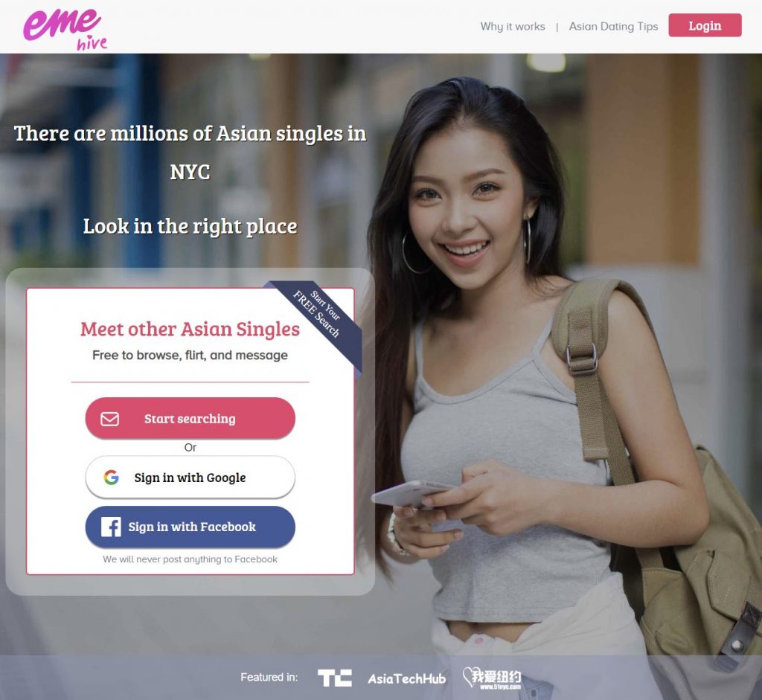Viewport: 762px width, 700px height.
Task: Click the millions of Asian singles headline
Action: [190, 152]
